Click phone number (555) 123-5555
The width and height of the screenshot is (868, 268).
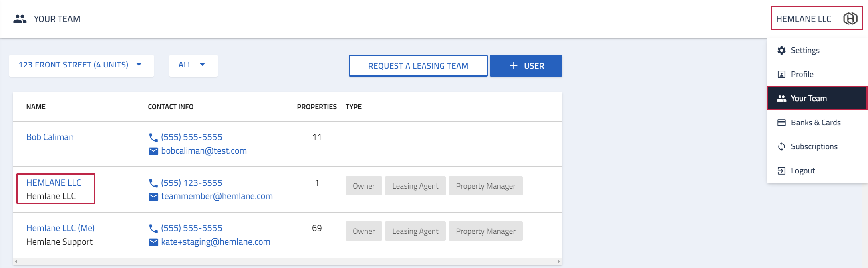191,183
